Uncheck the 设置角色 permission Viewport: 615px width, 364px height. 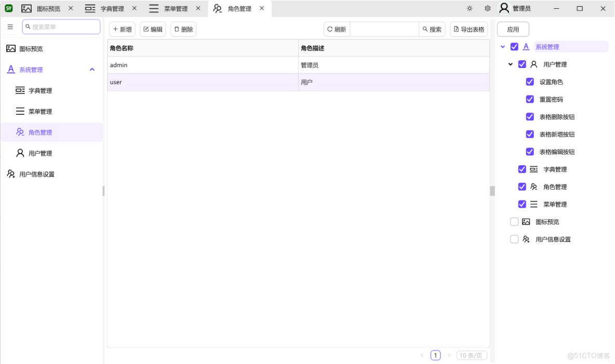(530, 81)
